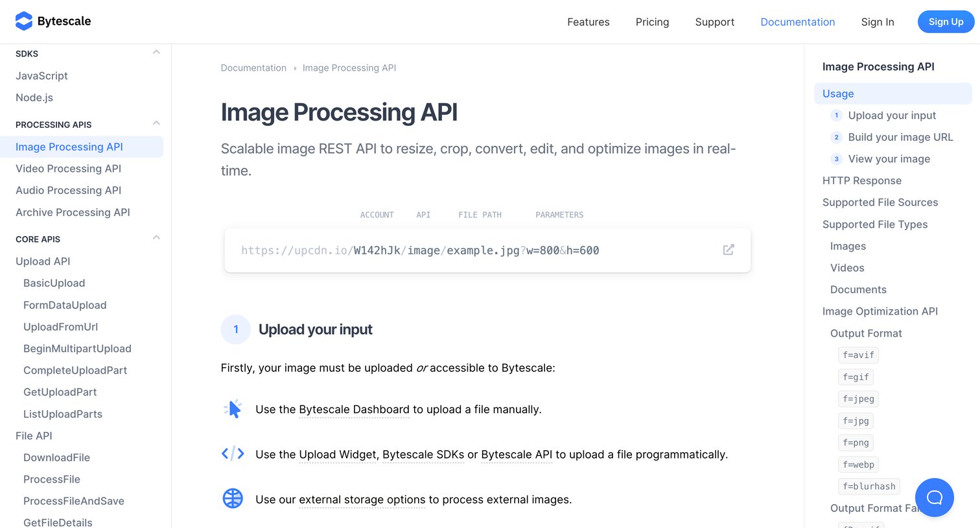Jump to Images in contents
This screenshot has height=528, width=980.
pos(848,246)
